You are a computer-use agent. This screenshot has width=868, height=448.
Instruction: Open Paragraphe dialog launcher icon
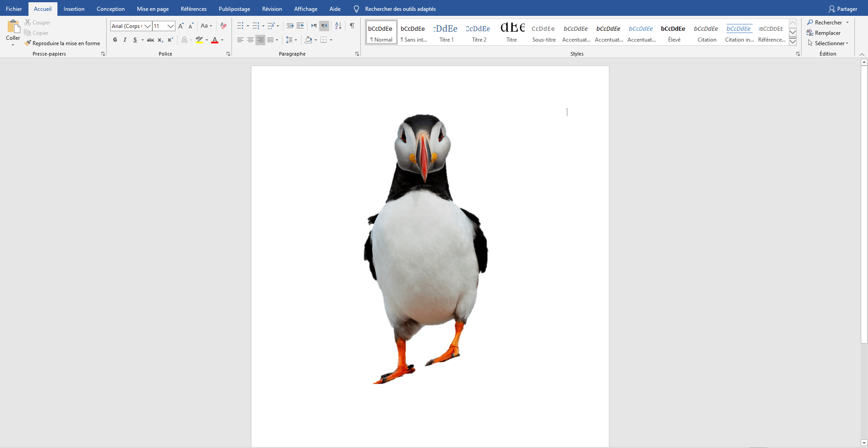click(357, 54)
